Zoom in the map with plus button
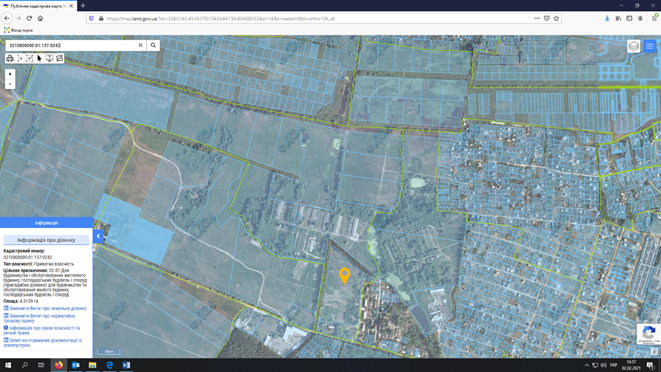661x372 pixels. pyautogui.click(x=10, y=74)
